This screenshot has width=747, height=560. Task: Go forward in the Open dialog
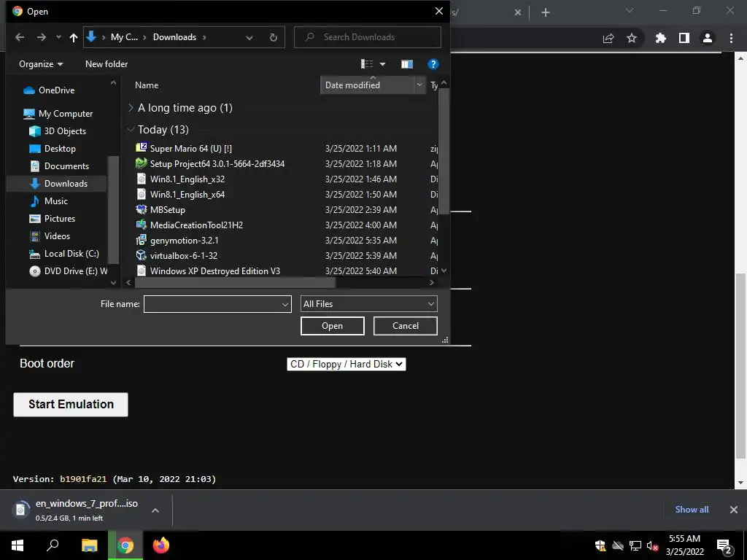(x=42, y=37)
